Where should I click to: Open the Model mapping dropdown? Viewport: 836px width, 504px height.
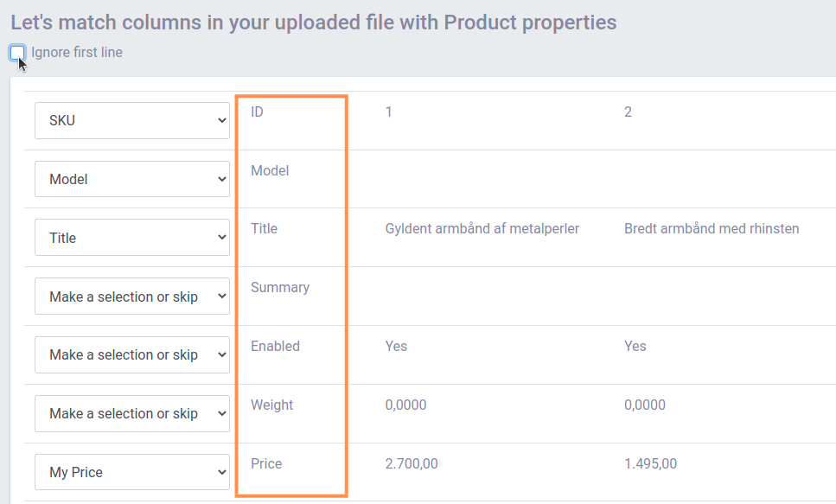point(132,180)
